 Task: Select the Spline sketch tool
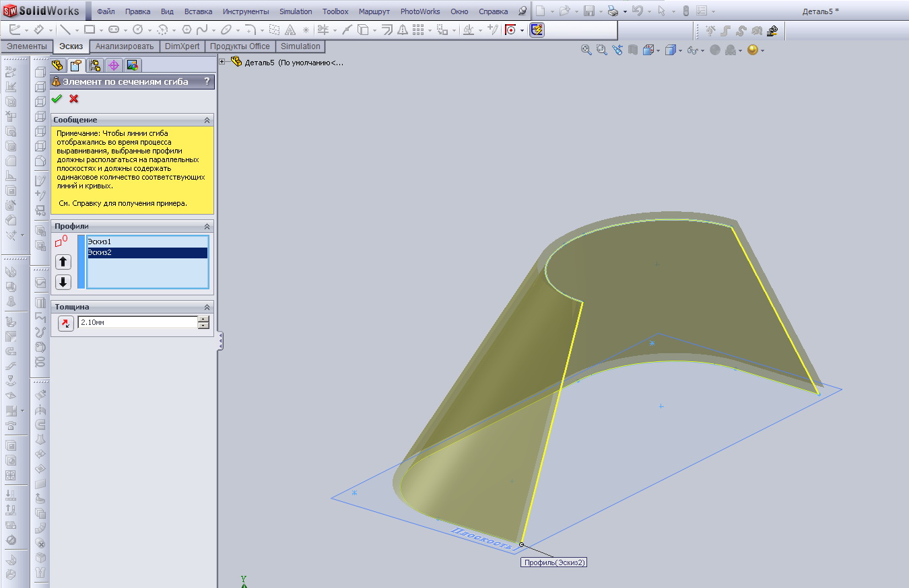click(201, 30)
